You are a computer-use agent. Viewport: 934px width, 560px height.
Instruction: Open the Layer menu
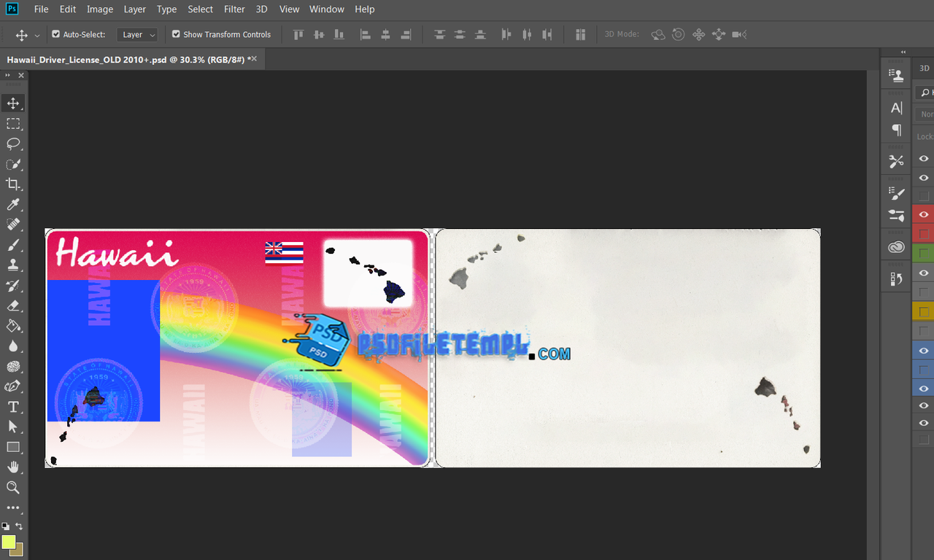[x=135, y=9]
